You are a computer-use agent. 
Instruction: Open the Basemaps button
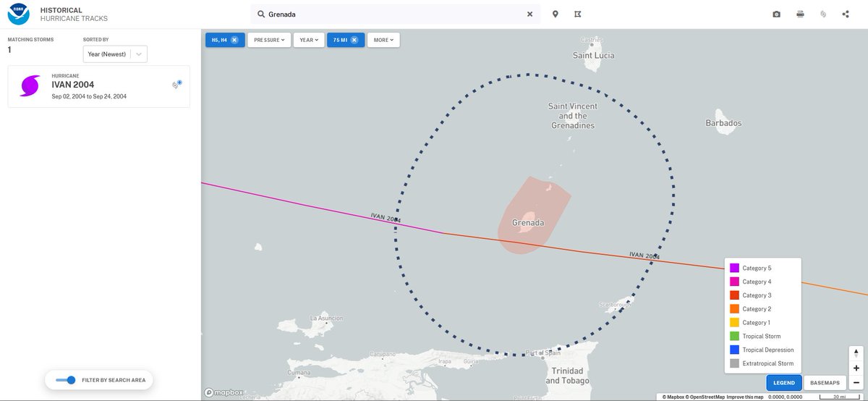(825, 383)
